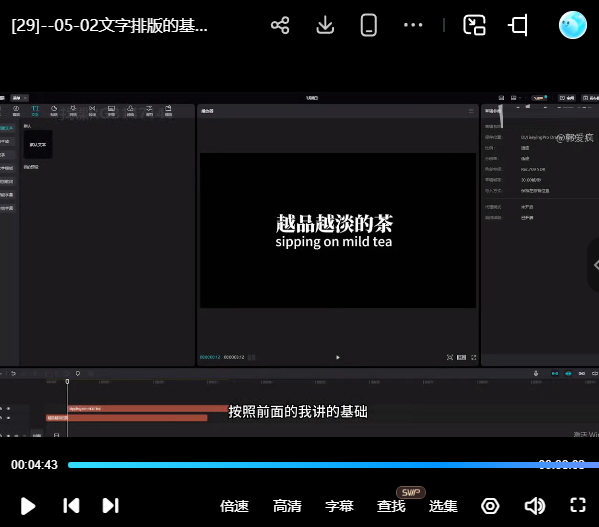Open the 高清 quality selector
Image resolution: width=599 pixels, height=527 pixels.
pyautogui.click(x=287, y=506)
